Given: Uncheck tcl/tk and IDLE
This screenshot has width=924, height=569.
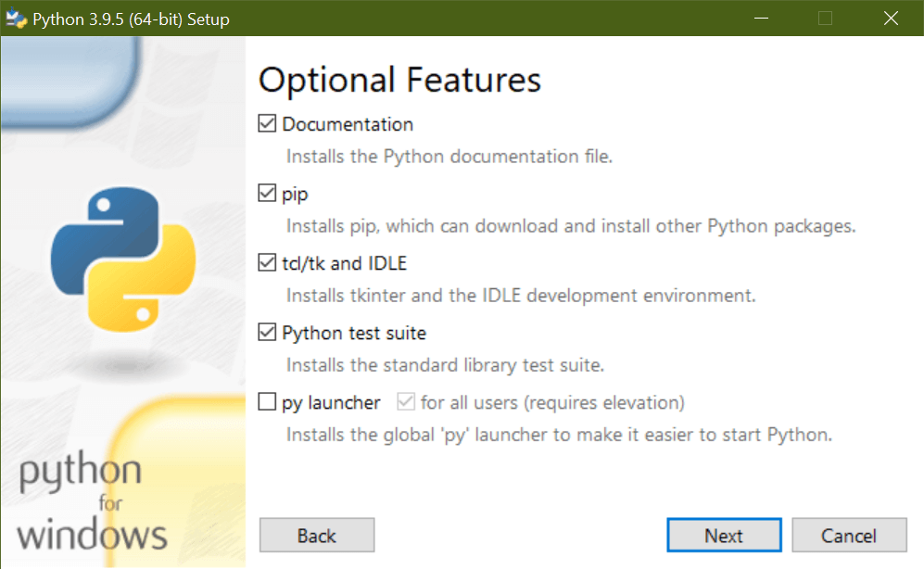Looking at the screenshot, I should click(266, 262).
